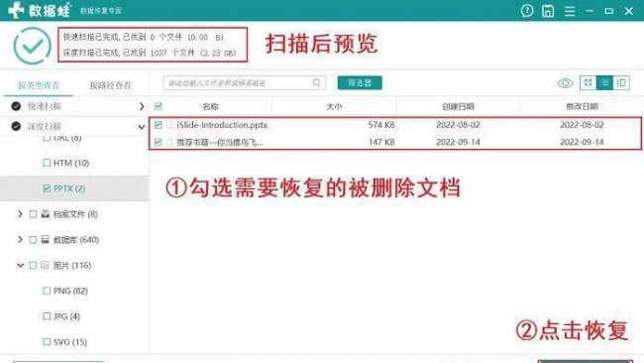Viewport: 644px width, 363px height.
Task: Expand the 数据库 (640) tree node
Action: pos(20,239)
